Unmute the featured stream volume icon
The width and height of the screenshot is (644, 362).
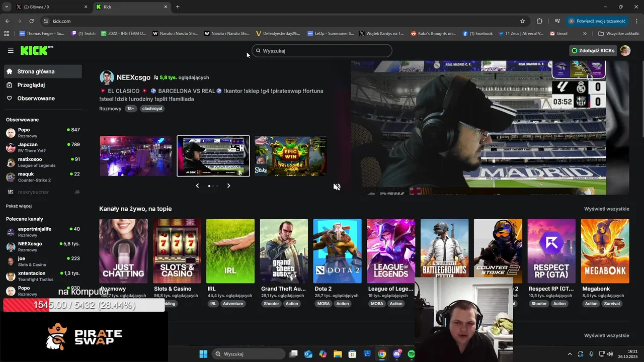pyautogui.click(x=337, y=187)
